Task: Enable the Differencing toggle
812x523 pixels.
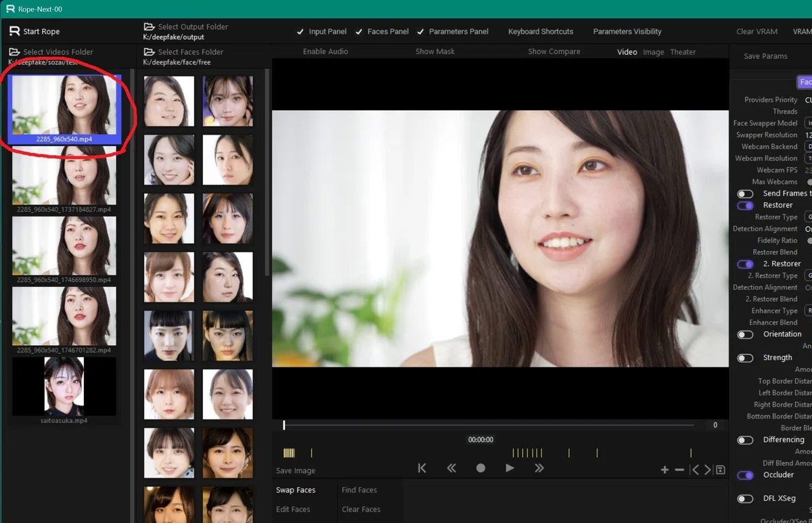Action: coord(745,440)
